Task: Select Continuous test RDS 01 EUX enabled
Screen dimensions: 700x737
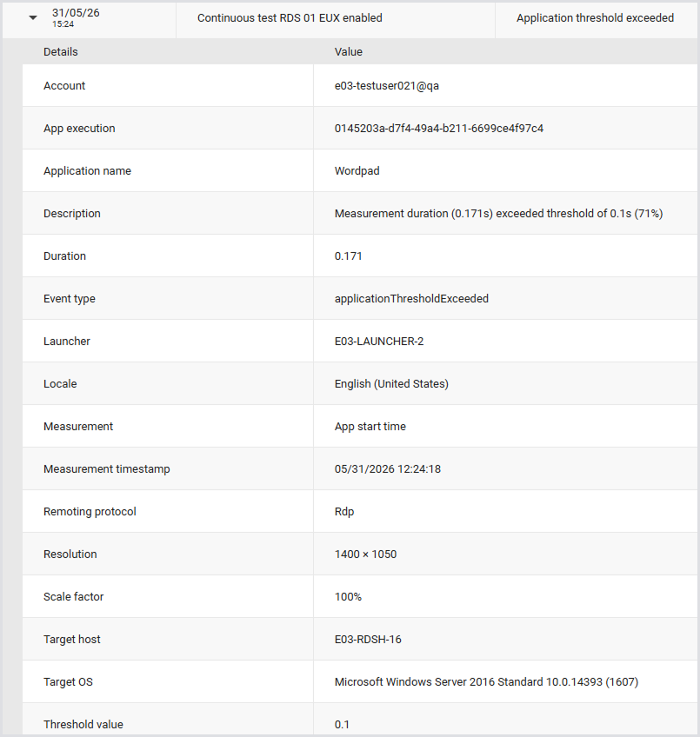Action: tap(290, 18)
